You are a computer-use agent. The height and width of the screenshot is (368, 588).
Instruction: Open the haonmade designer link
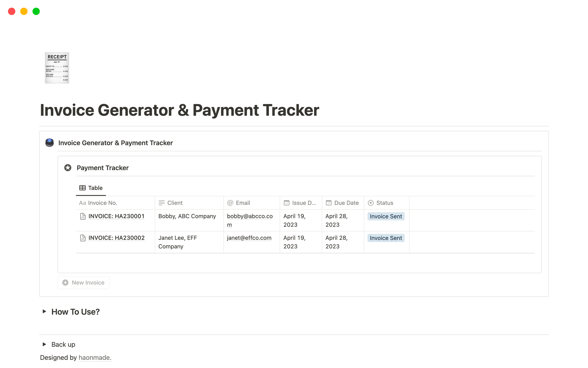95,358
